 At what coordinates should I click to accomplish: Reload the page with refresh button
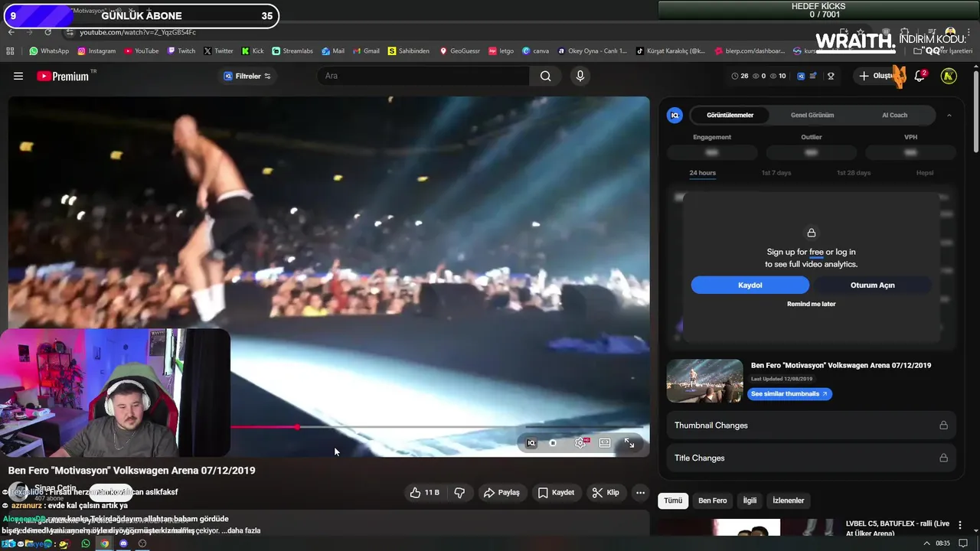point(47,32)
